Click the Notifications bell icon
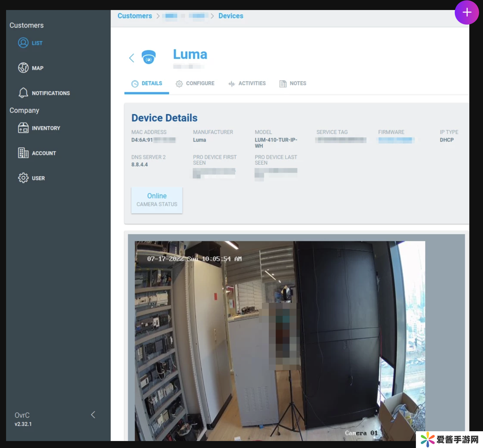The height and width of the screenshot is (448, 483). pyautogui.click(x=23, y=93)
